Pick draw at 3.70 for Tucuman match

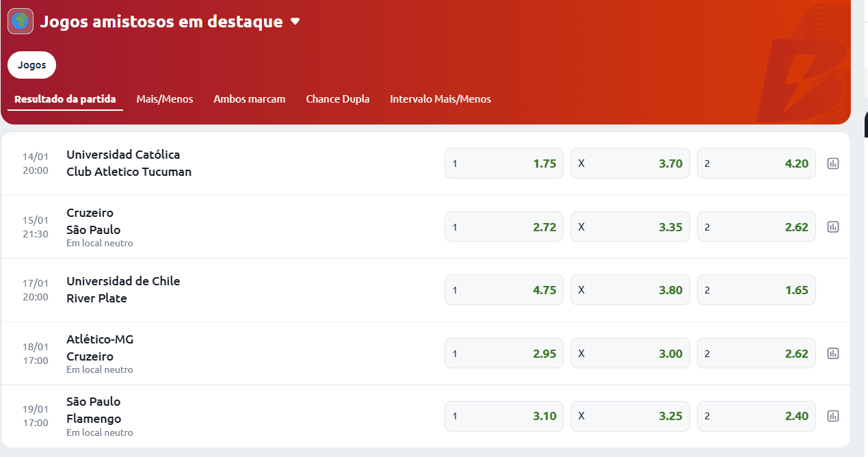click(630, 164)
